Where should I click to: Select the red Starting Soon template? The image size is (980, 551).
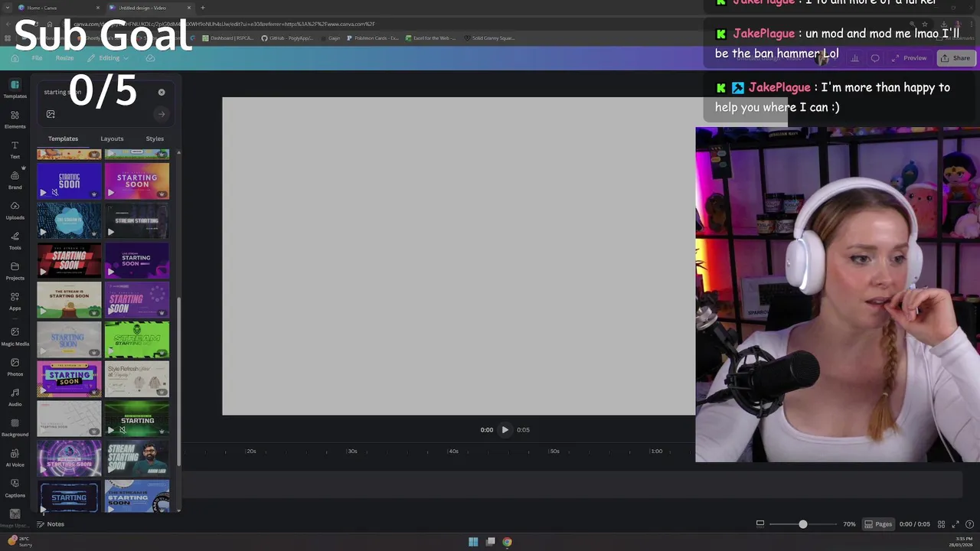click(69, 260)
